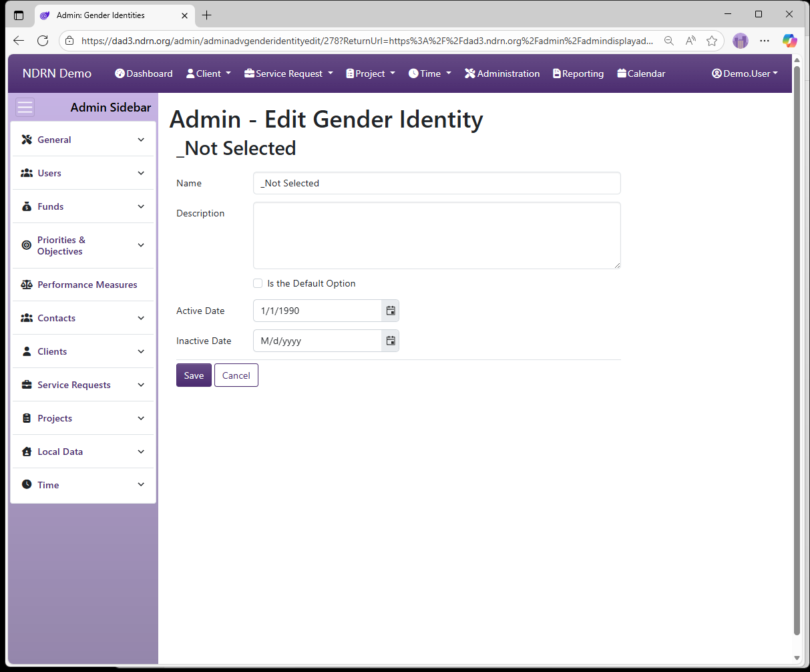This screenshot has width=810, height=672.
Task: Open the Client dropdown in top navbar
Action: [208, 73]
